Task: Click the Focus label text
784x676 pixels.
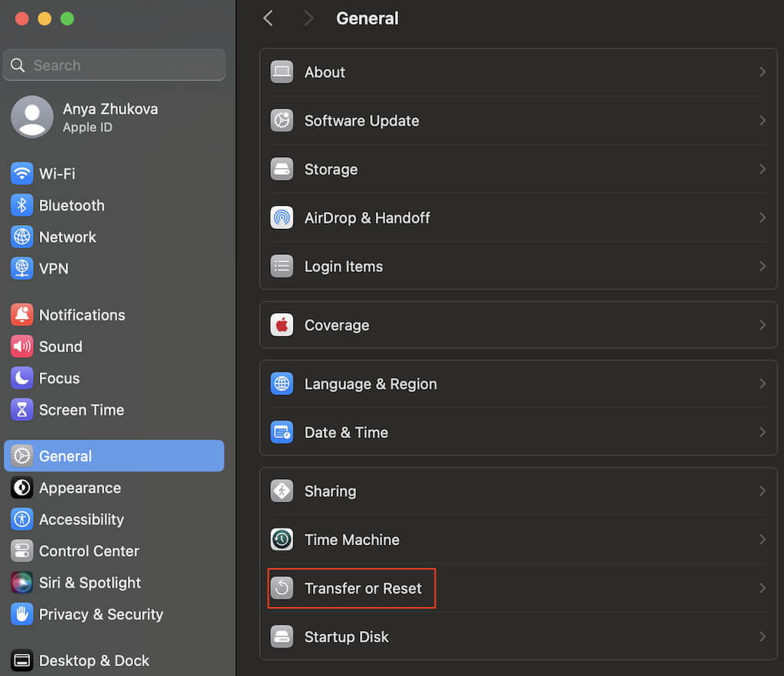Action: [x=59, y=378]
